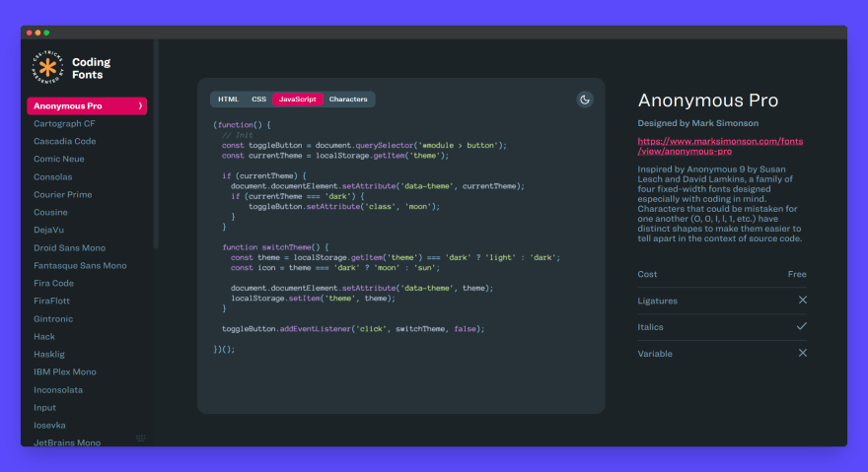Choose Courier Prime font
Screen dimensions: 868x472
62,195
